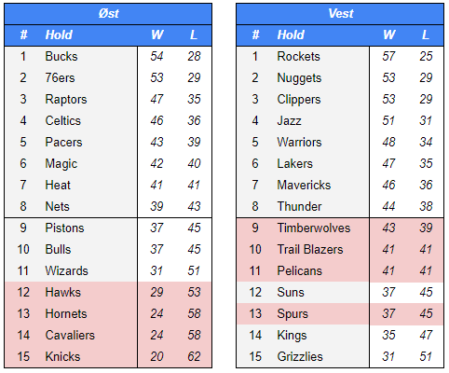Select the Timberwolves highlighted row
Image resolution: width=449 pixels, height=373 pixels.
click(340, 228)
